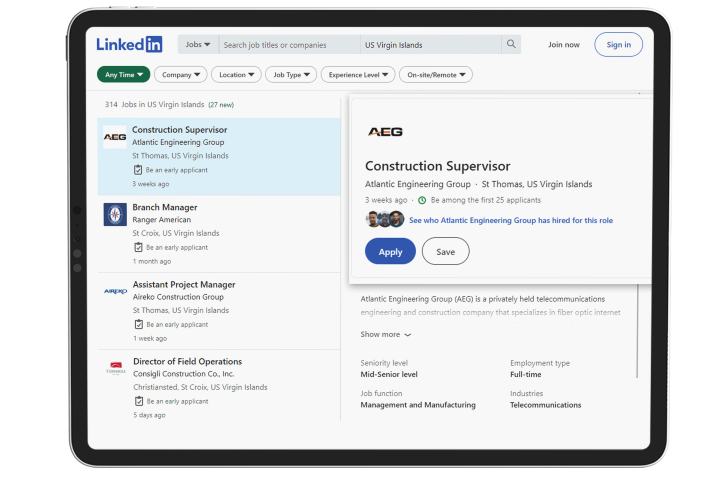Open the Any Time filter
The width and height of the screenshot is (713, 480).
123,75
